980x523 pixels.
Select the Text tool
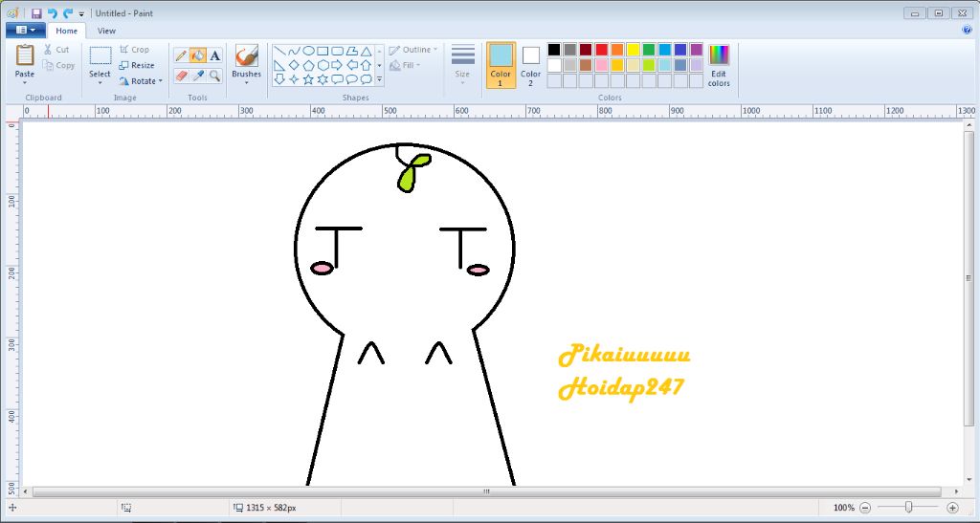tap(215, 56)
